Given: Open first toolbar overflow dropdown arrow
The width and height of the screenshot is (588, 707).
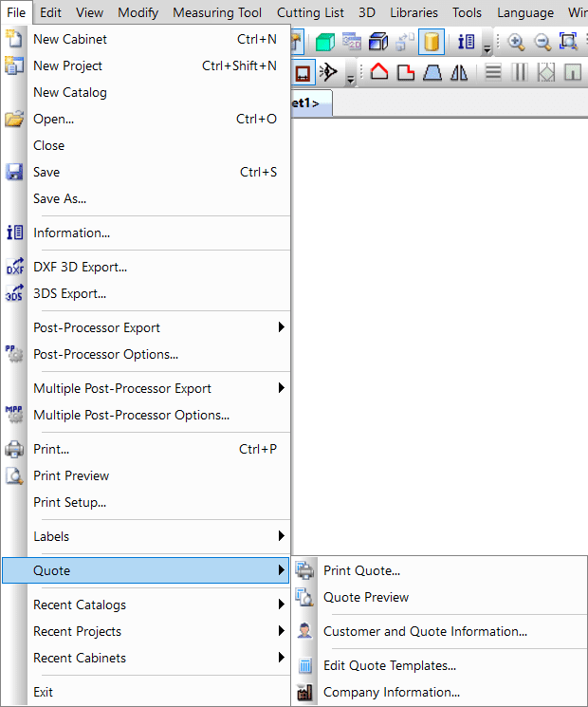Looking at the screenshot, I should [487, 48].
